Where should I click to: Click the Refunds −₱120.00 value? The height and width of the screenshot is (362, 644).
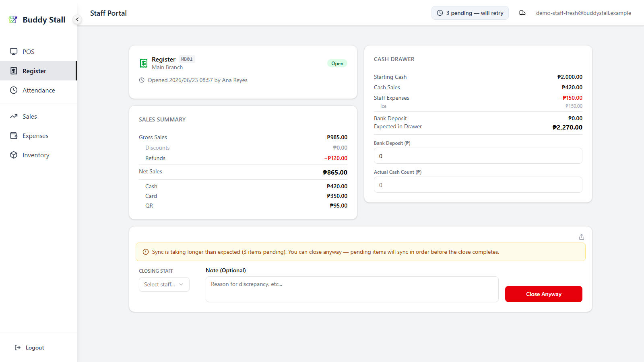(336, 158)
